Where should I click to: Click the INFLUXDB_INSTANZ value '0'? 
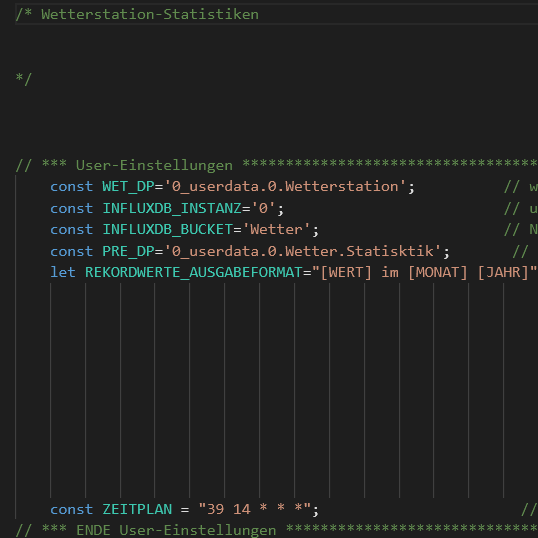tap(263, 209)
